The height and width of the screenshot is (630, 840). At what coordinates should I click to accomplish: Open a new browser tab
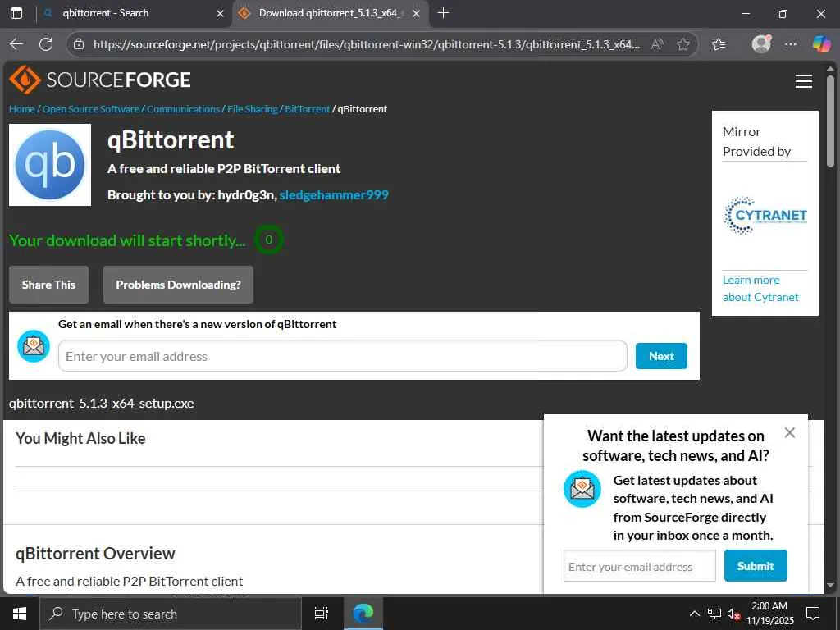coord(443,13)
